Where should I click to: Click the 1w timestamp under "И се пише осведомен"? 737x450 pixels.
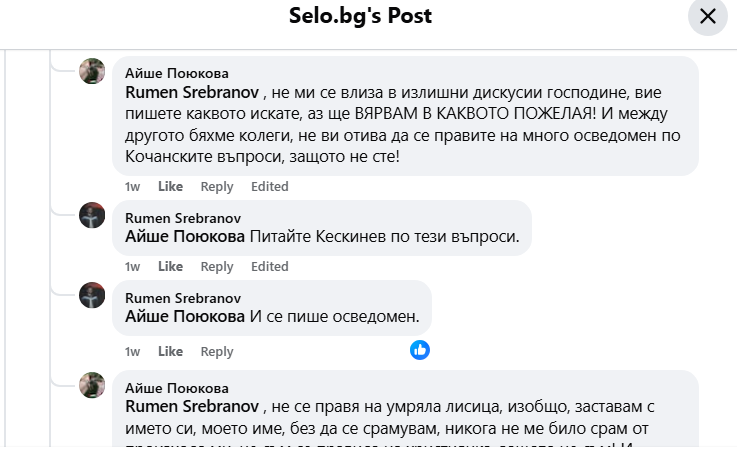point(132,352)
